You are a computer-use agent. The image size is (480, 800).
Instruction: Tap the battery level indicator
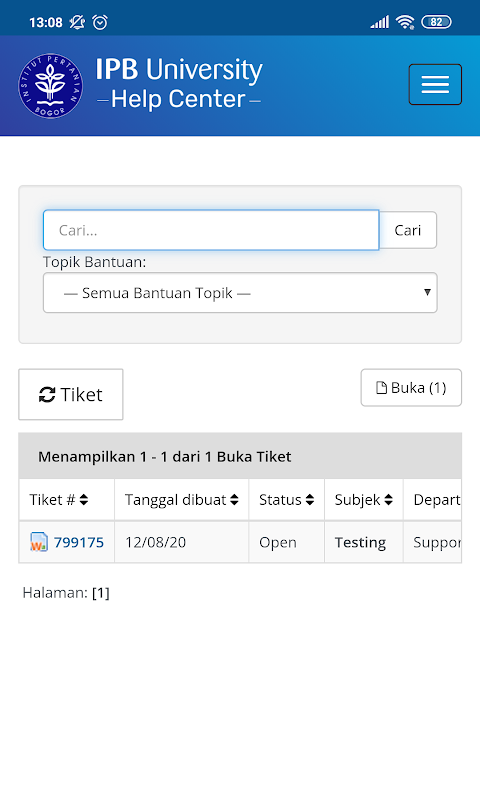(x=436, y=22)
